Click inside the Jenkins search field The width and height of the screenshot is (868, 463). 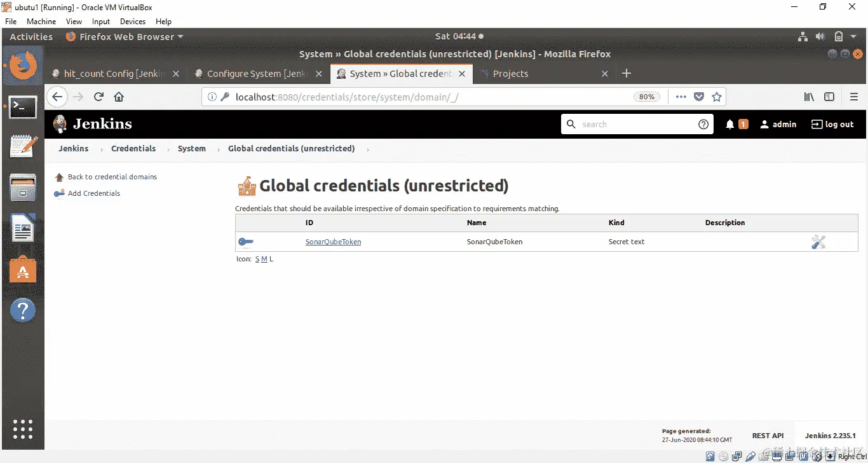point(629,124)
